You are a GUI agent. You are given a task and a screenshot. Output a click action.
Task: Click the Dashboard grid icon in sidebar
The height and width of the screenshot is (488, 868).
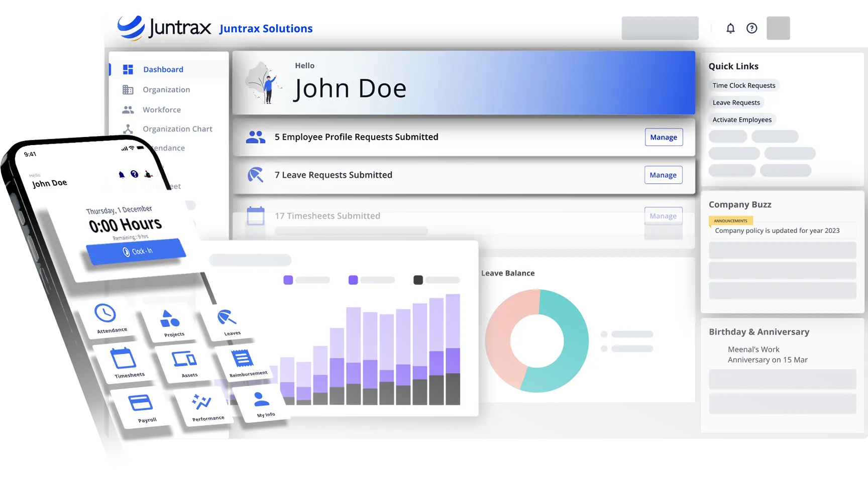click(x=128, y=69)
